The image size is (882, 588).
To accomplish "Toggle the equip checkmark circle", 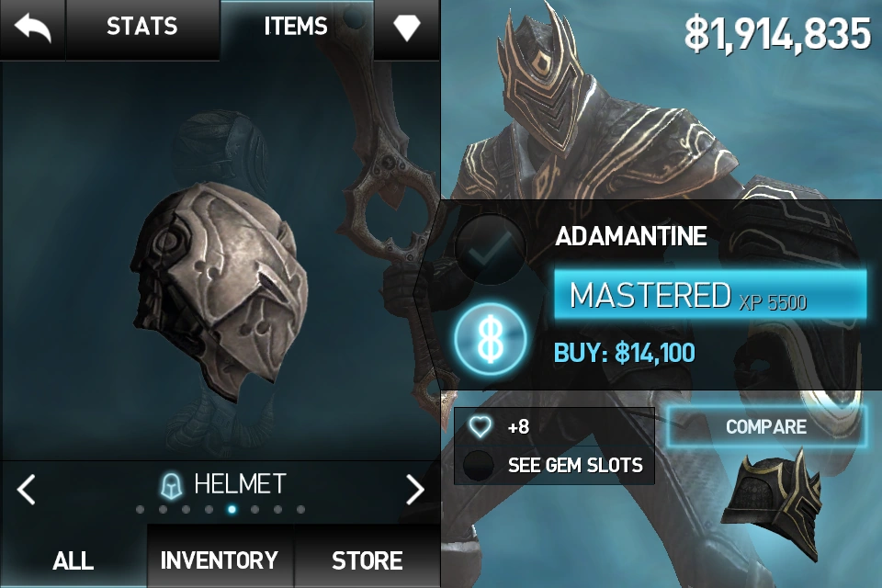I will point(490,248).
